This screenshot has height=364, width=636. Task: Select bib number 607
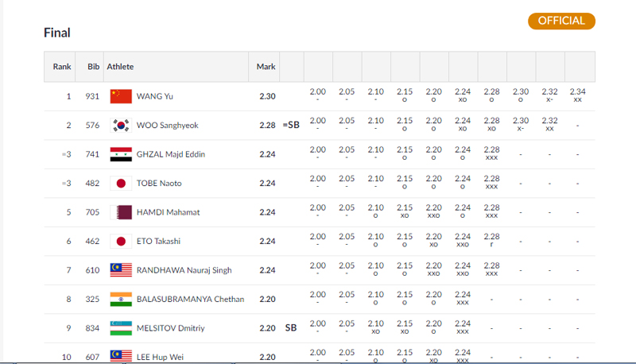[x=92, y=357]
